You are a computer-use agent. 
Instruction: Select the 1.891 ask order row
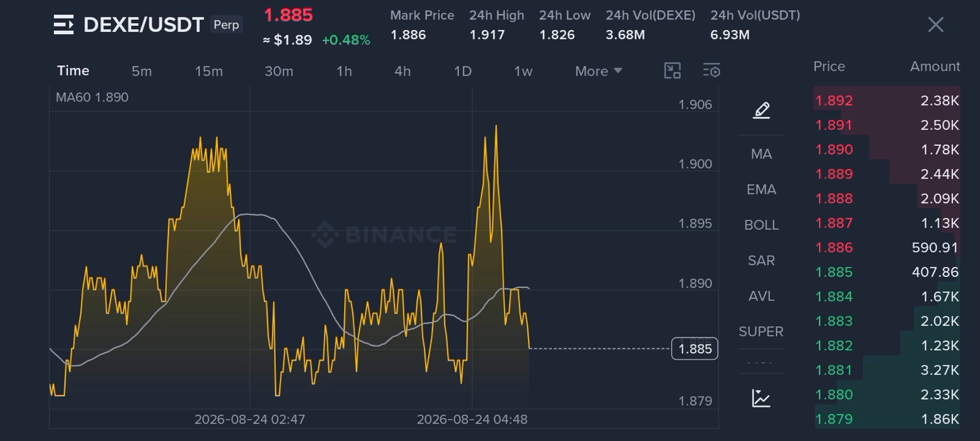pos(887,125)
